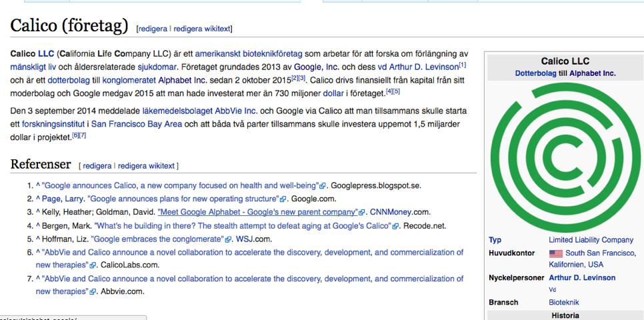Click 'redigera' next to the Calico (företag) title

coord(153,29)
